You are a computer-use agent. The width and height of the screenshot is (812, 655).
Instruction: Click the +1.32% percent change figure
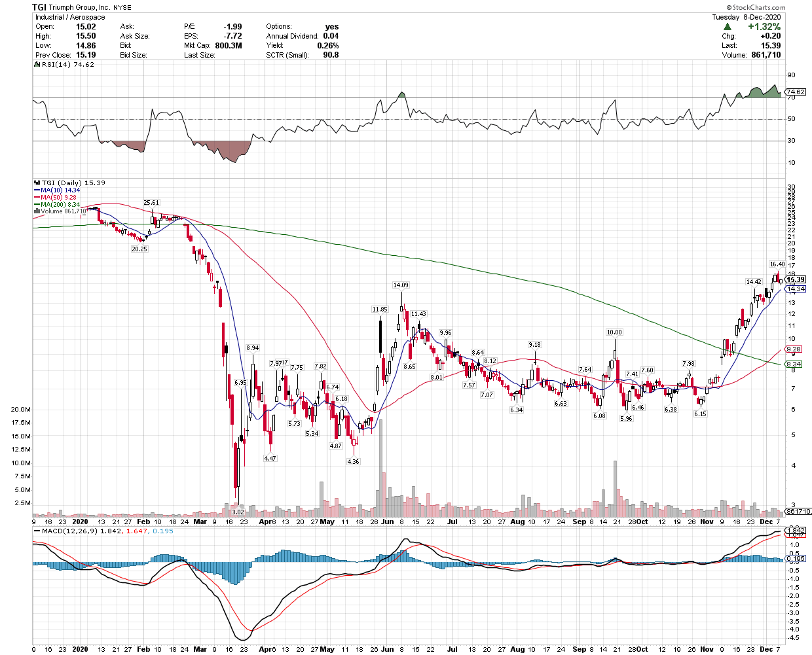tap(764, 27)
